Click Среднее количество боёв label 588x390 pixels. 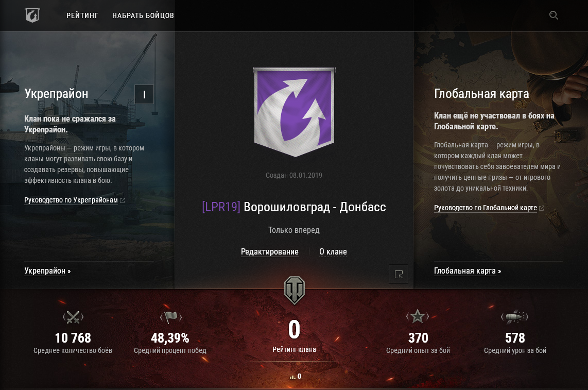(x=73, y=350)
